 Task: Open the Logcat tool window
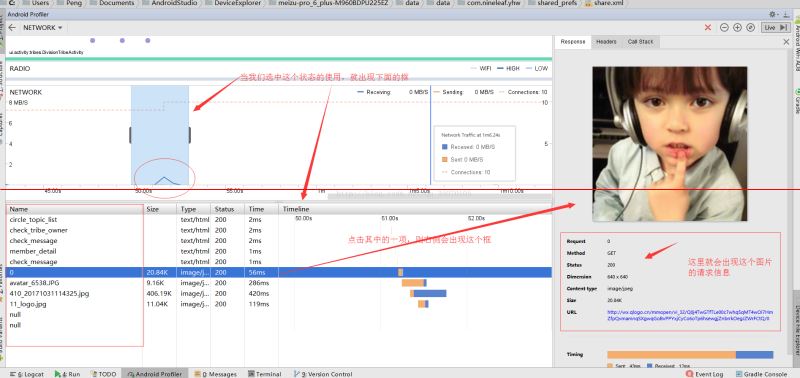click(27, 374)
